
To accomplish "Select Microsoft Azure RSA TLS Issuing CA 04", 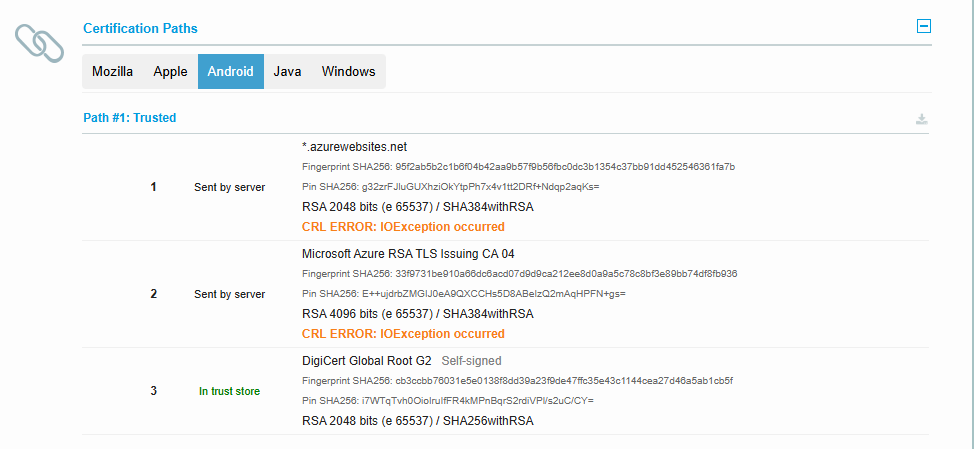I will click(408, 254).
